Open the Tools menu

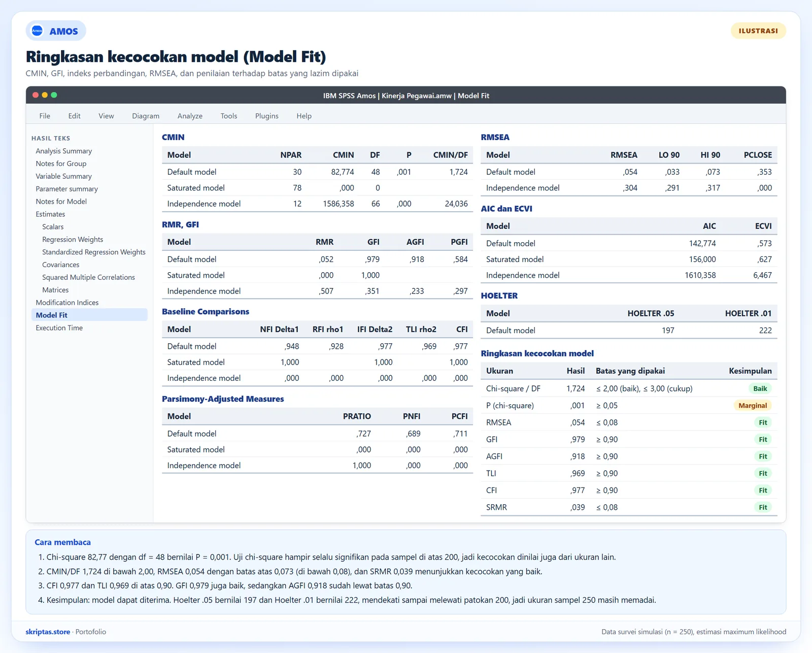coord(229,116)
